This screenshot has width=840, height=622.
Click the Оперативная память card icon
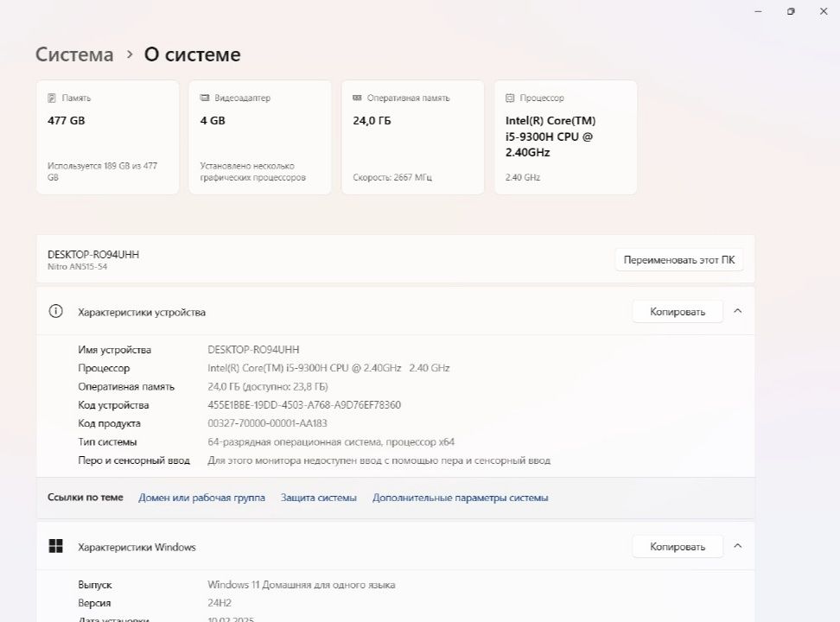357,98
